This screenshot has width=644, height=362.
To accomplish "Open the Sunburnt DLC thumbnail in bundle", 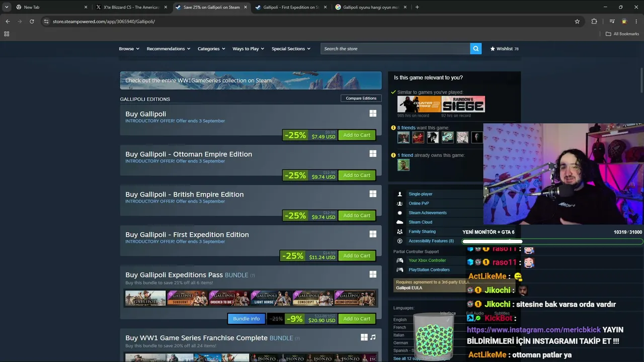I will (x=187, y=298).
